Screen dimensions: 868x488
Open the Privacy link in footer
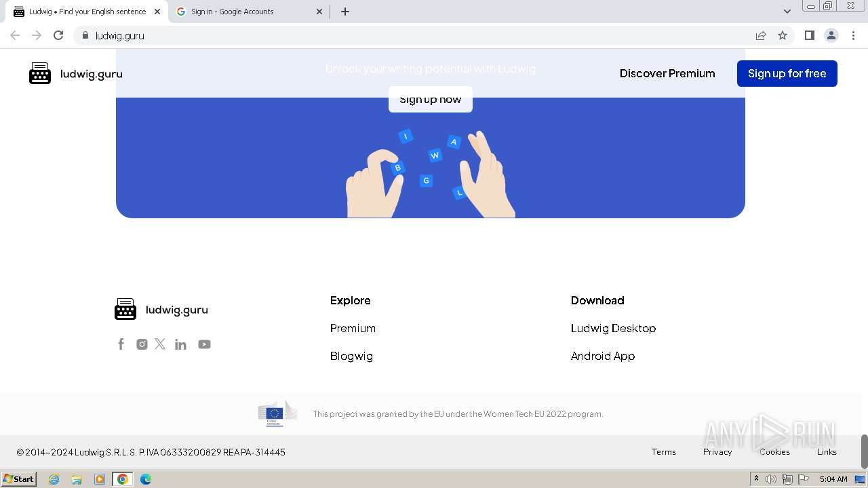(717, 452)
